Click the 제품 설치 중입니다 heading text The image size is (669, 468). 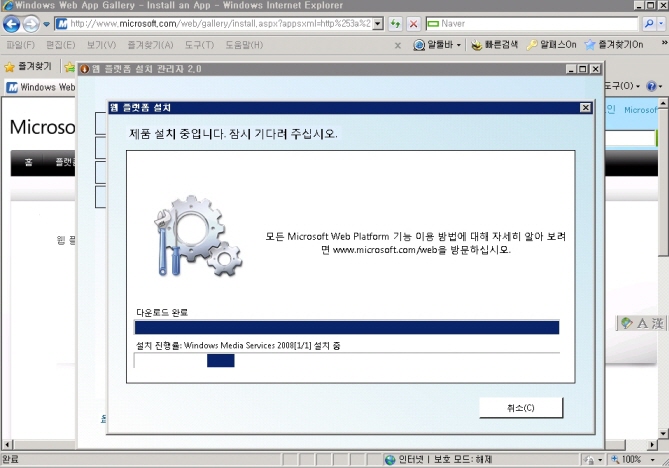(x=233, y=134)
